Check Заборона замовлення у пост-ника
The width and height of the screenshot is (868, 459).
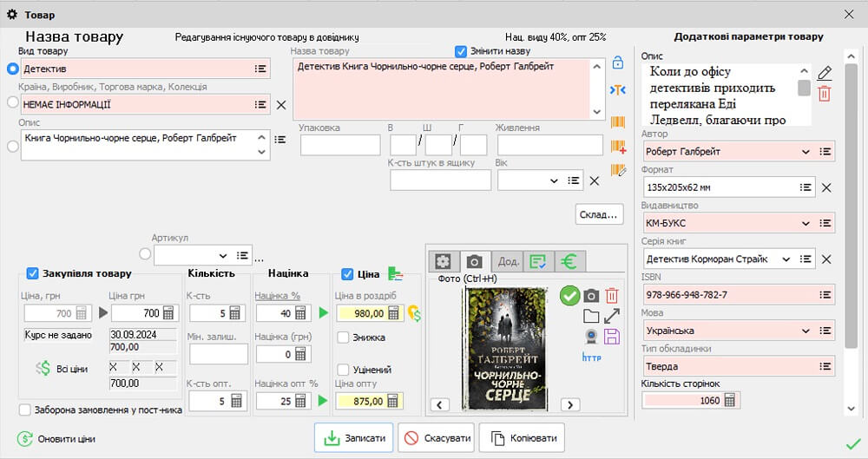[25, 410]
